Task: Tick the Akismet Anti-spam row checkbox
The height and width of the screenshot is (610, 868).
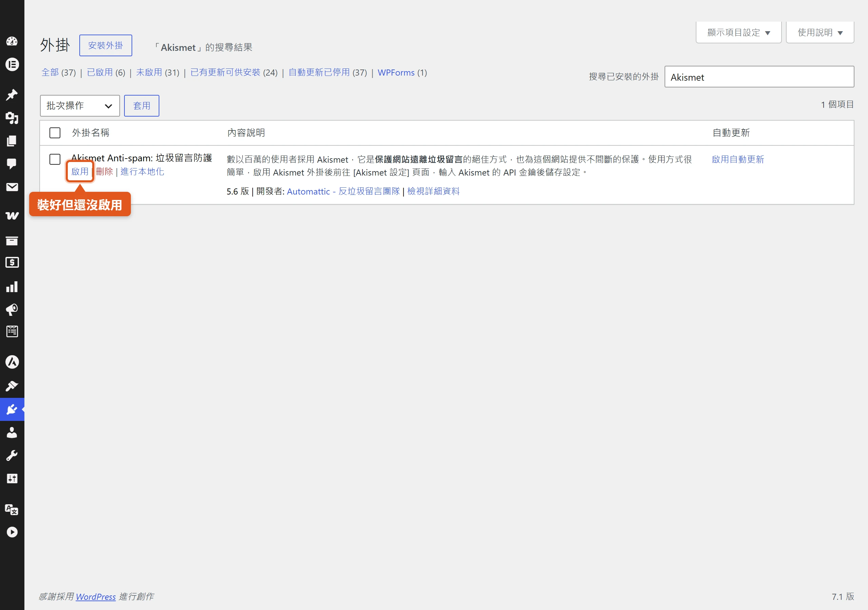Action: click(x=55, y=159)
